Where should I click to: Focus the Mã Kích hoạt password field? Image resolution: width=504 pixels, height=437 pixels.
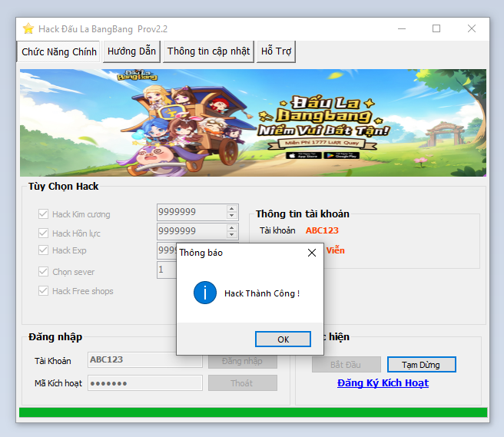[145, 383]
